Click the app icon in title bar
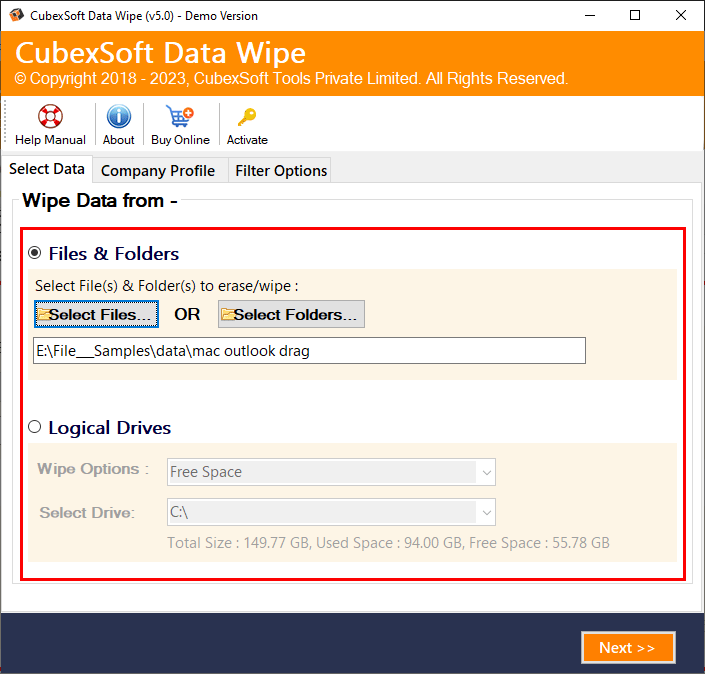Viewport: 705px width, 674px height. 15,16
